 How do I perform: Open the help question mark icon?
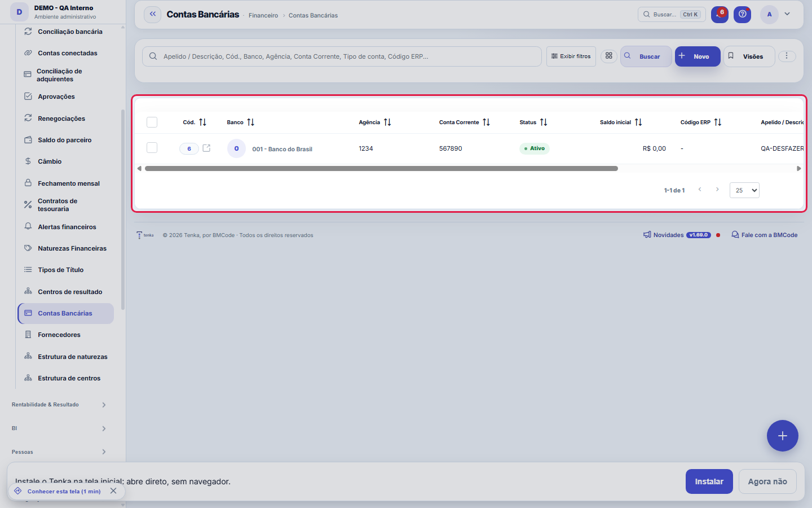pyautogui.click(x=743, y=15)
